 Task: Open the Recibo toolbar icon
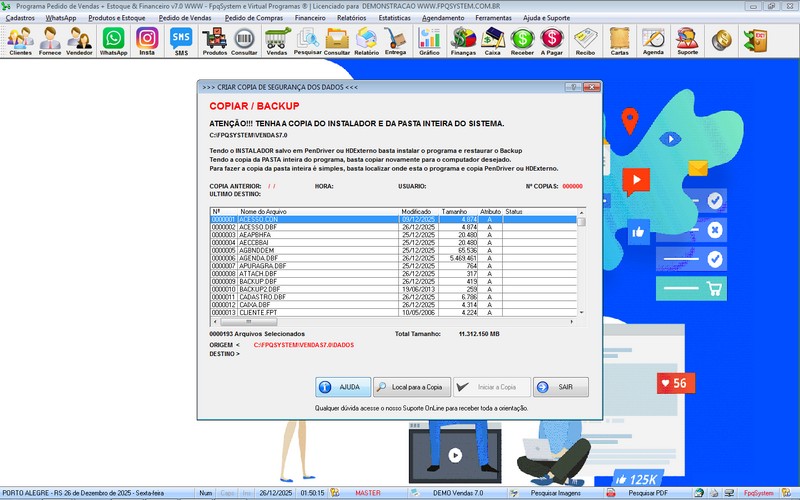[x=585, y=41]
